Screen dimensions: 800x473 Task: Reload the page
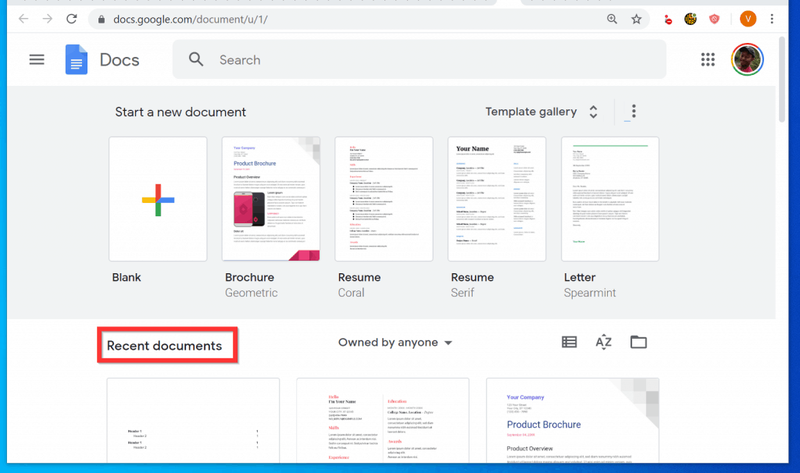pos(71,19)
